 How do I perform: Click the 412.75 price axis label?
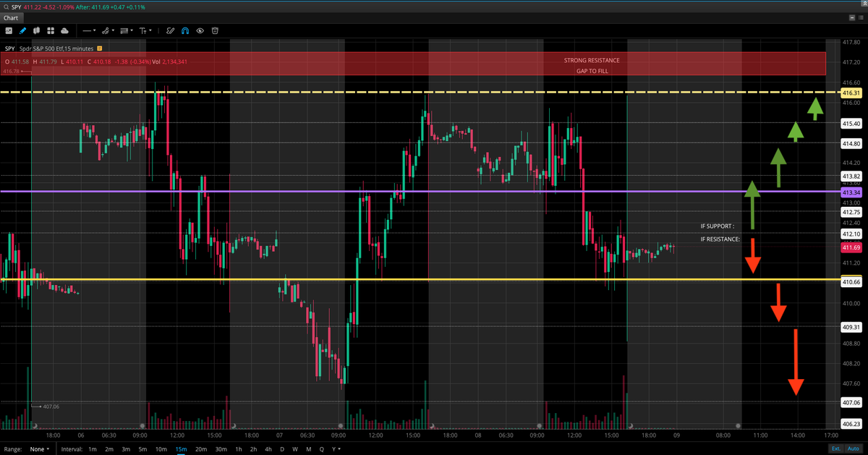pos(852,212)
